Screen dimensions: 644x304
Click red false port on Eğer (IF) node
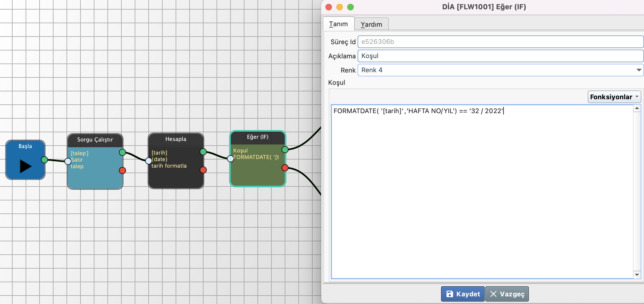point(285,168)
